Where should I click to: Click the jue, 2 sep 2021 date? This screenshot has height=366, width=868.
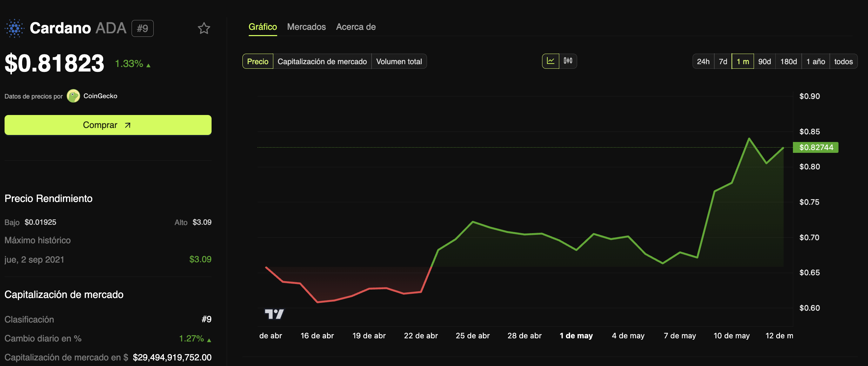pos(34,259)
